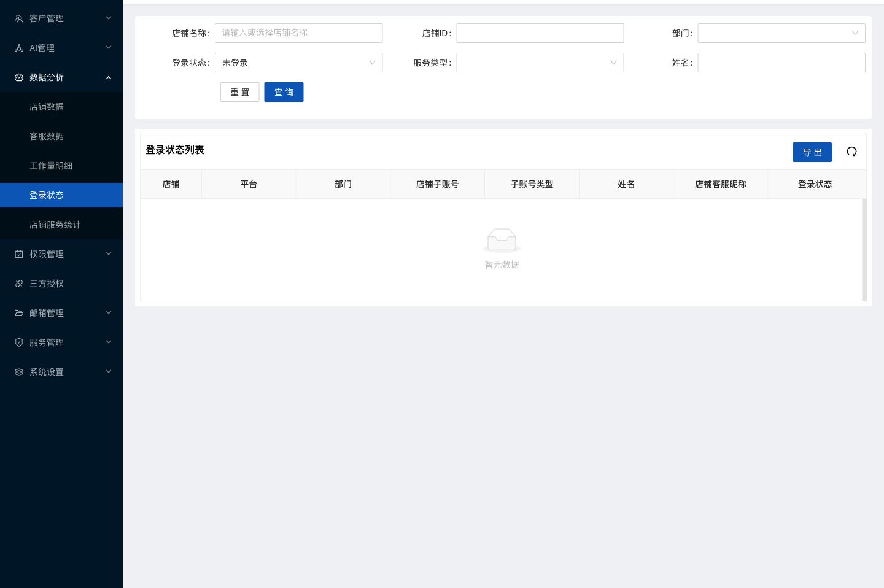884x588 pixels.
Task: Click the 服务管理 shield icon
Action: (19, 342)
